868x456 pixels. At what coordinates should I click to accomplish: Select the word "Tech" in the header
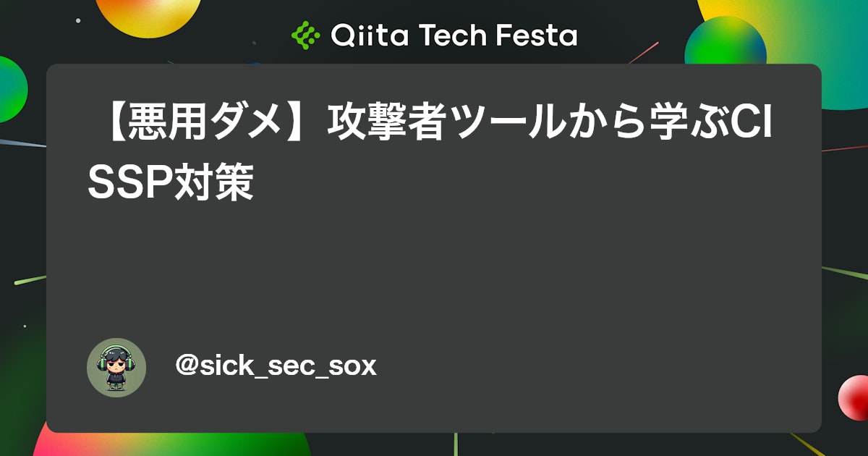pos(448,35)
